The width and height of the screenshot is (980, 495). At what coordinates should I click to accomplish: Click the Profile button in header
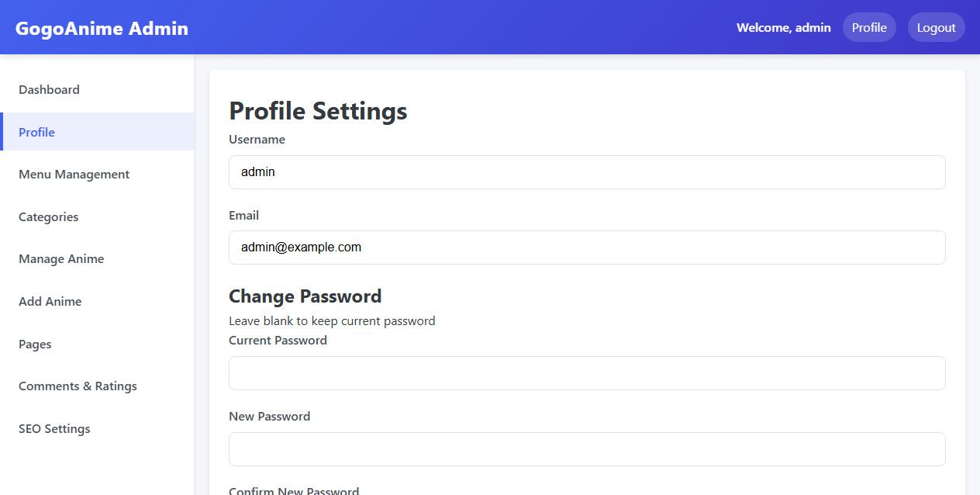coord(868,28)
